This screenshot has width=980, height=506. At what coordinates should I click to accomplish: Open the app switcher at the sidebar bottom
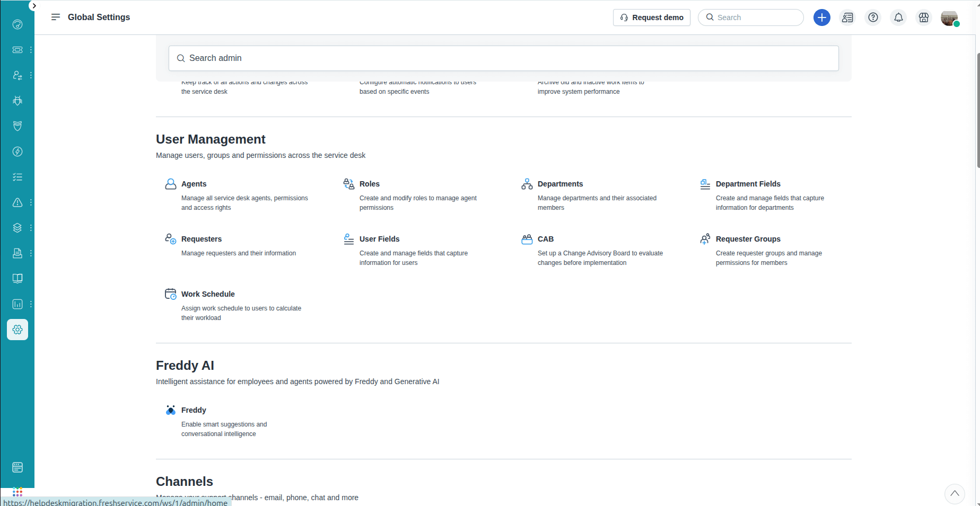point(17,493)
